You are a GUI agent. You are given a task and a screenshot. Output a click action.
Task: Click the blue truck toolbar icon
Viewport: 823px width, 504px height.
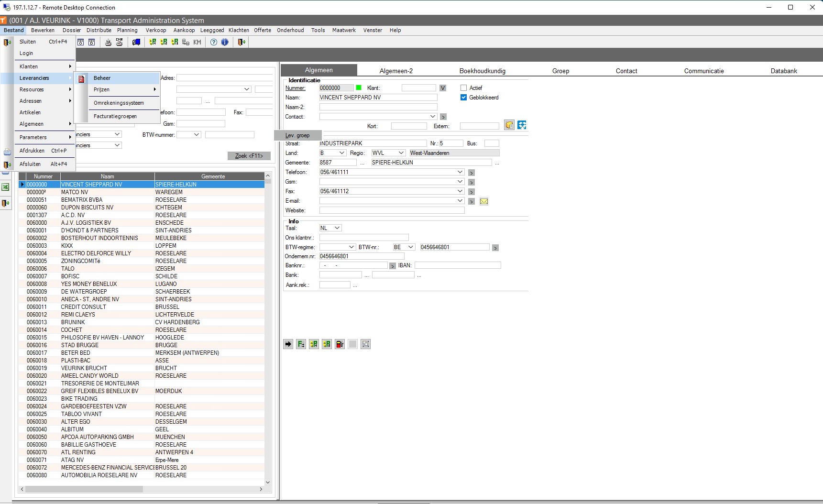coord(136,42)
